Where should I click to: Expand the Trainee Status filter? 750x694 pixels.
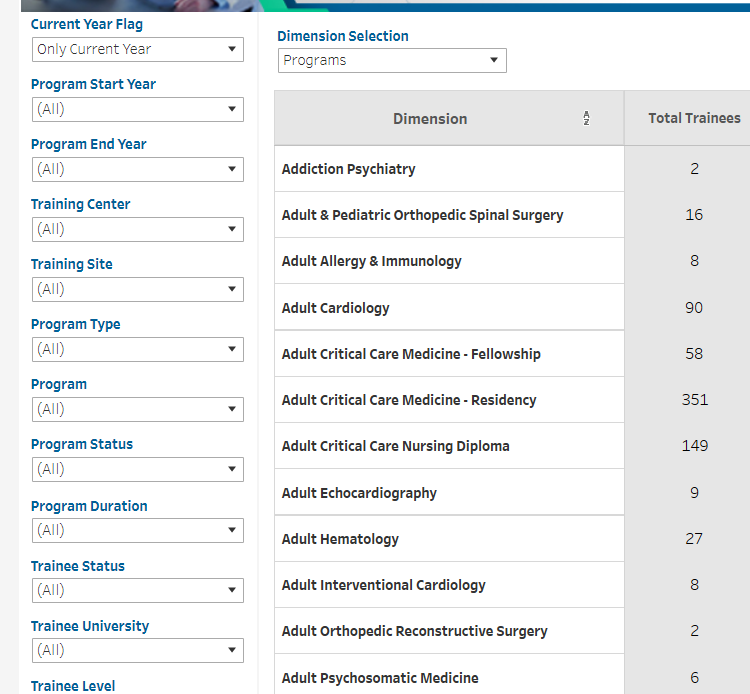[137, 590]
